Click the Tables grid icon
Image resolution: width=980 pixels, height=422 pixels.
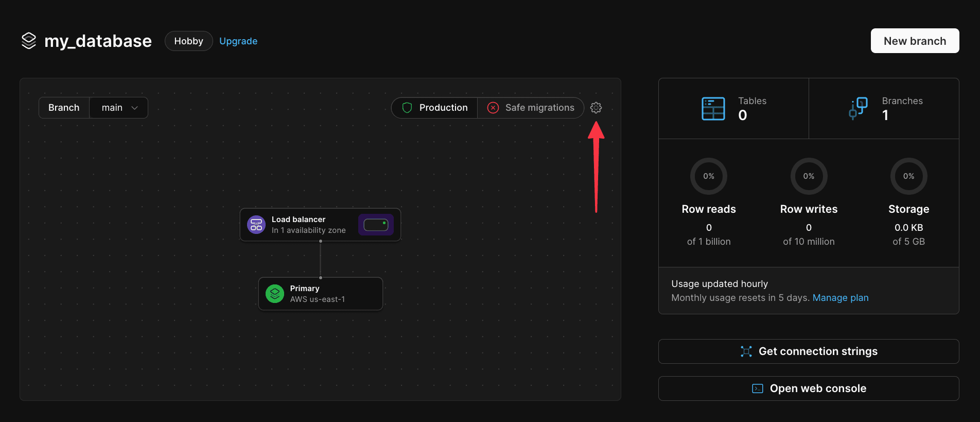[713, 109]
